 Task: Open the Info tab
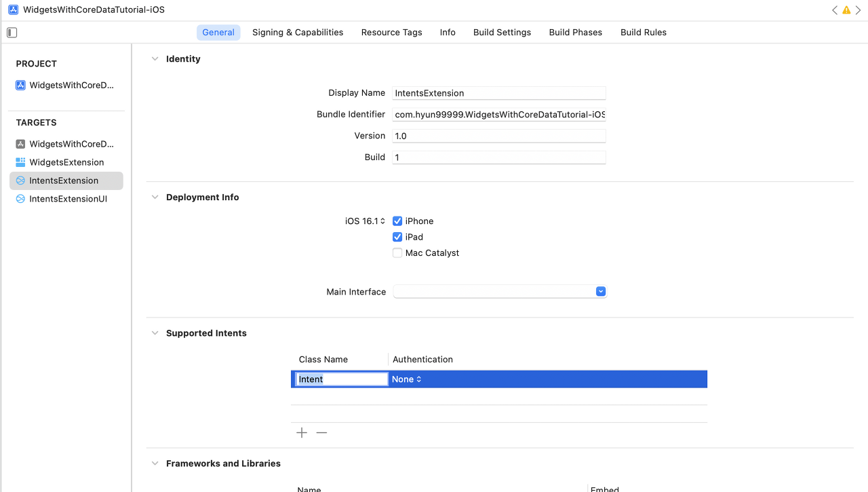coord(448,33)
